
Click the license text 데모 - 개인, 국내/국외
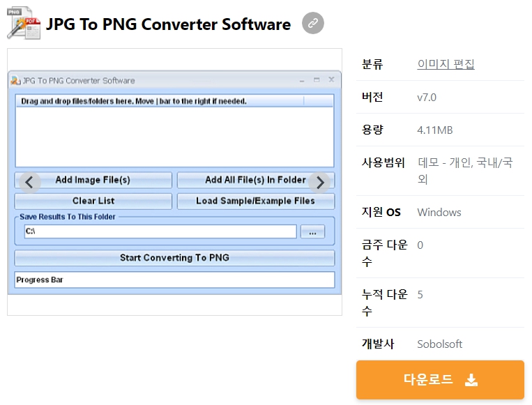coord(465,171)
